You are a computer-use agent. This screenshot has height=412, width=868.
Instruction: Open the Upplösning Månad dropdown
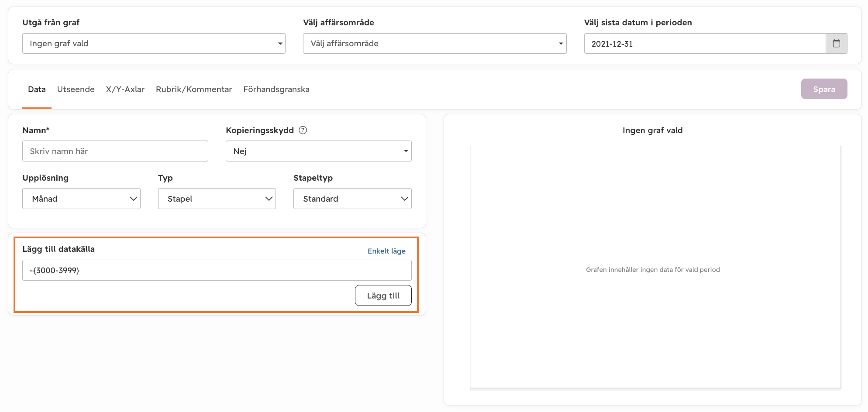pos(81,199)
